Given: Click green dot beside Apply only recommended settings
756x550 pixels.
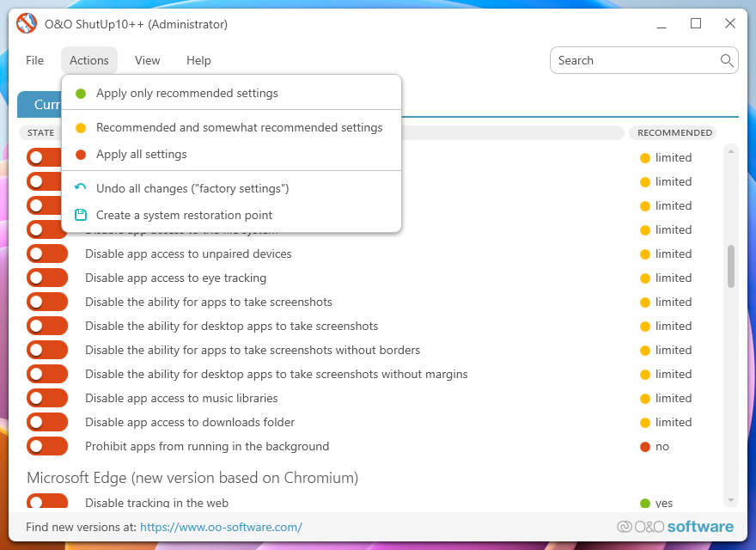Looking at the screenshot, I should click(81, 93).
